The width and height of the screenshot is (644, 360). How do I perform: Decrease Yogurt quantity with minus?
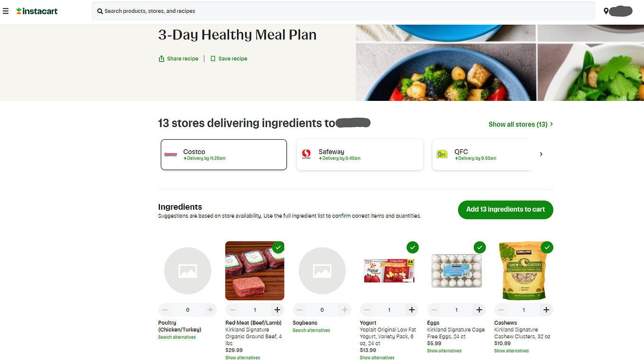point(367,310)
